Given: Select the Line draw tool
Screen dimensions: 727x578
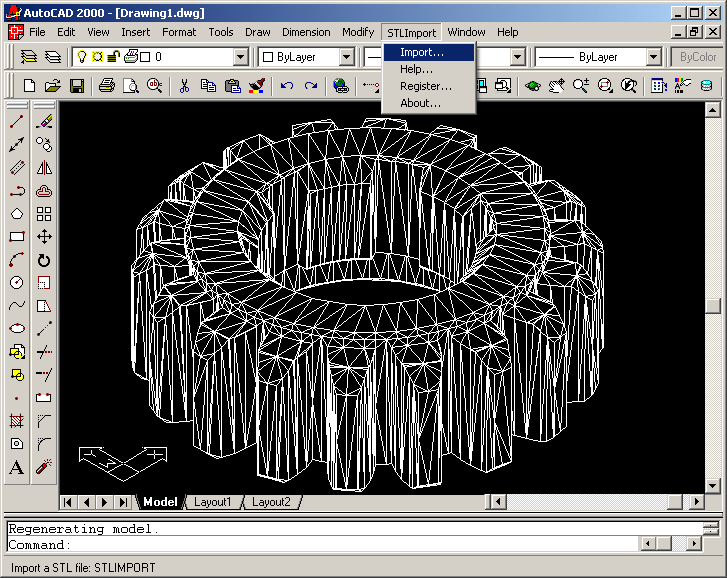Looking at the screenshot, I should tap(17, 122).
